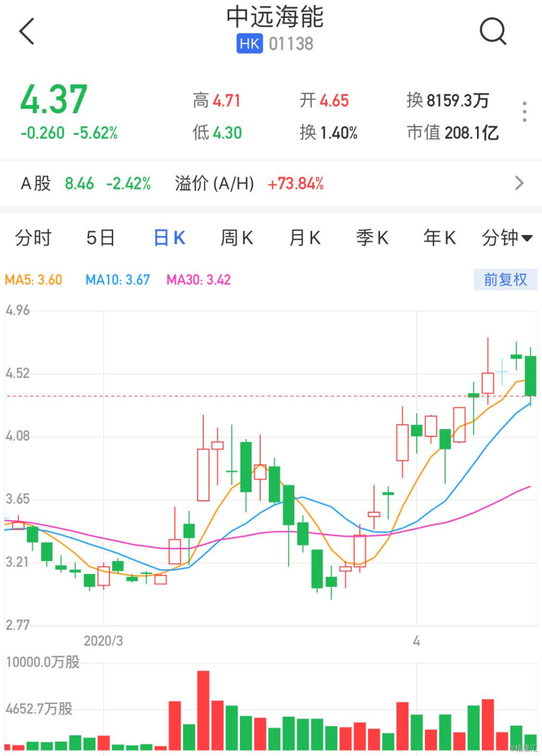The image size is (542, 756).
Task: Select the 年K chart tab
Action: coord(440,238)
